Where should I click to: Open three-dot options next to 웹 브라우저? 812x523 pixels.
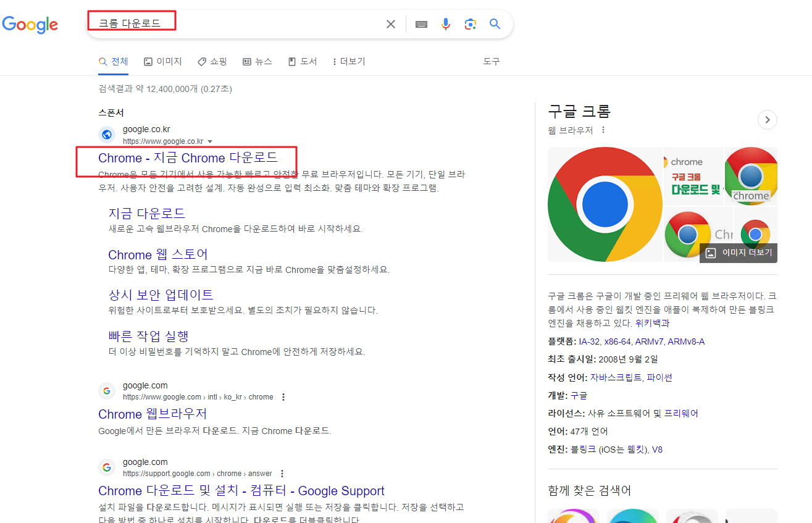coord(603,130)
